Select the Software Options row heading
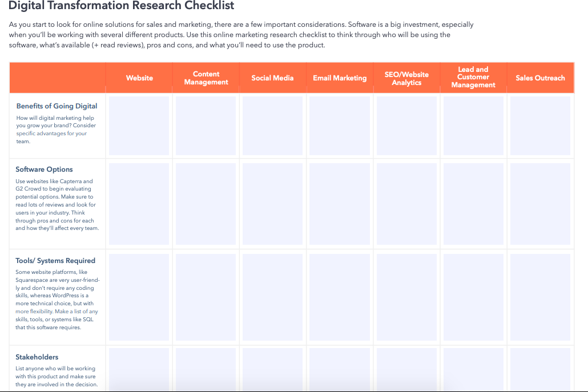Screen dimensions: 588x392 (44, 169)
